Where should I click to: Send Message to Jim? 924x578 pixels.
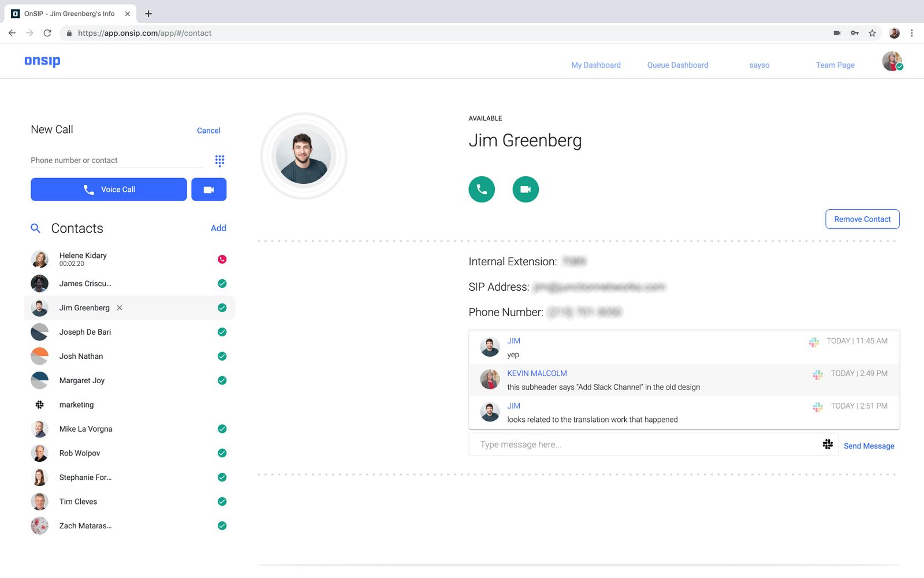869,446
